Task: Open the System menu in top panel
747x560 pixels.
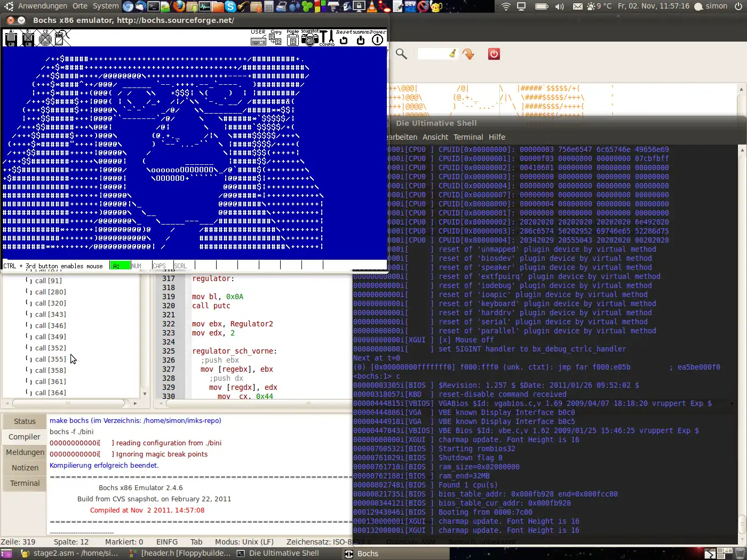Action: (x=106, y=6)
